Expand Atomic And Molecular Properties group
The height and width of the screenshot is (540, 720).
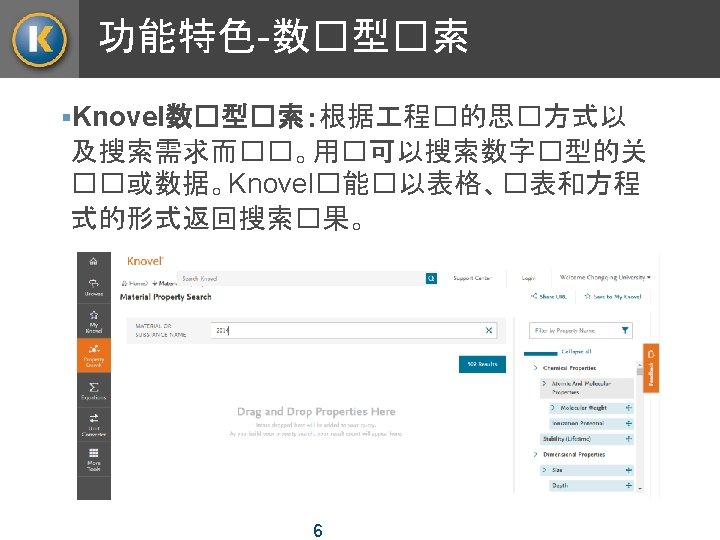click(544, 383)
